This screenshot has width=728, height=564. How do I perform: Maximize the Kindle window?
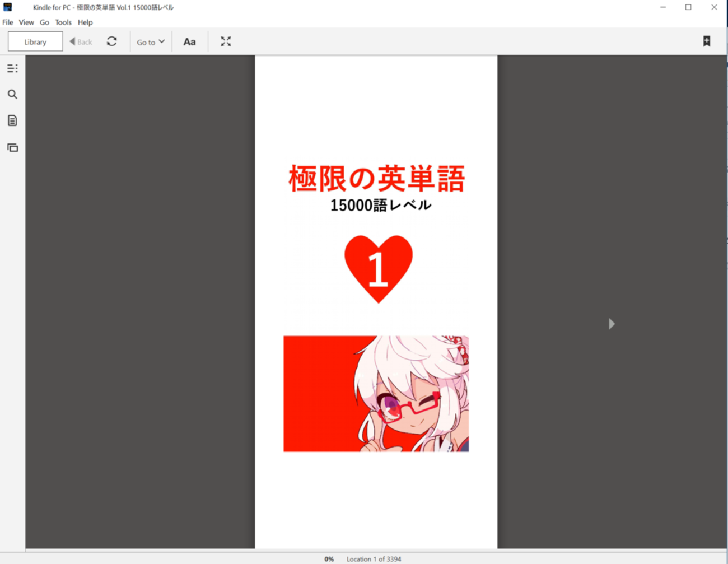(688, 7)
